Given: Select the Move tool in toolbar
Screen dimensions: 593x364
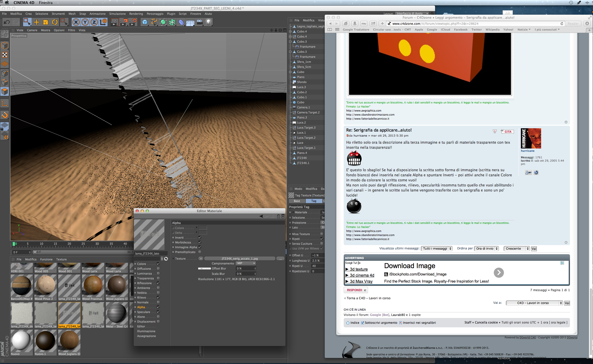Looking at the screenshot, I should [x=36, y=22].
